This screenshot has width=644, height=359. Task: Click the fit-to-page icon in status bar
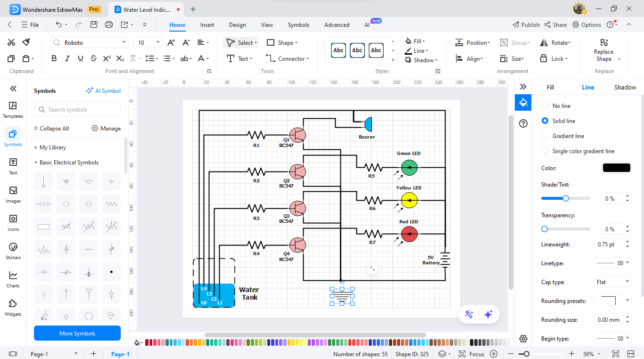pos(615,354)
